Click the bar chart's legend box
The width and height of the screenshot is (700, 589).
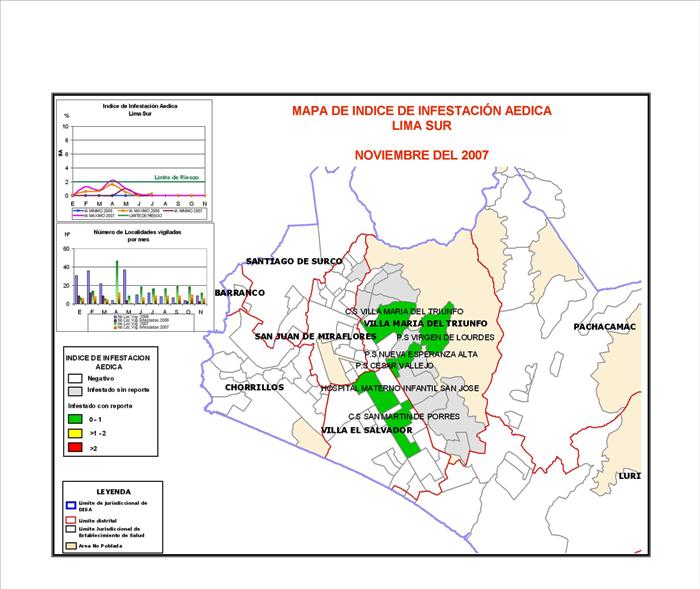[141, 323]
